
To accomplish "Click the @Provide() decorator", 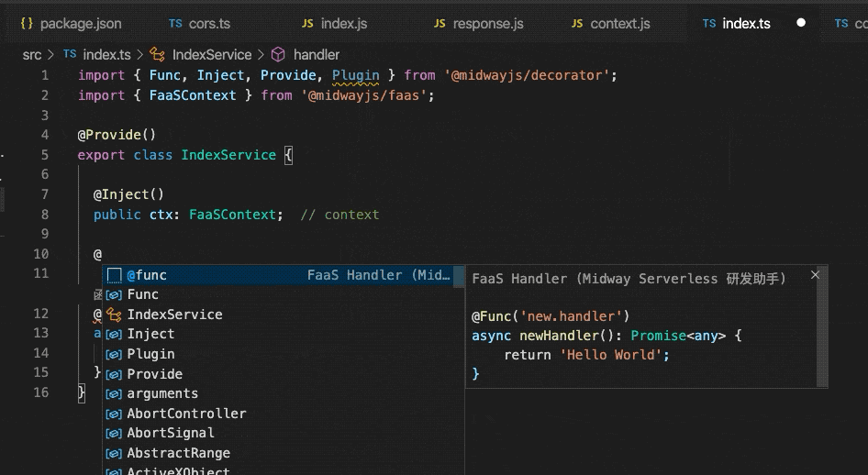I will 117,135.
